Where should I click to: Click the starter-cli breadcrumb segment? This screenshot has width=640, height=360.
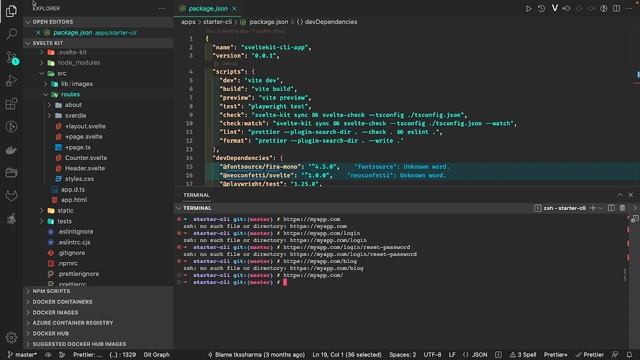pyautogui.click(x=217, y=22)
